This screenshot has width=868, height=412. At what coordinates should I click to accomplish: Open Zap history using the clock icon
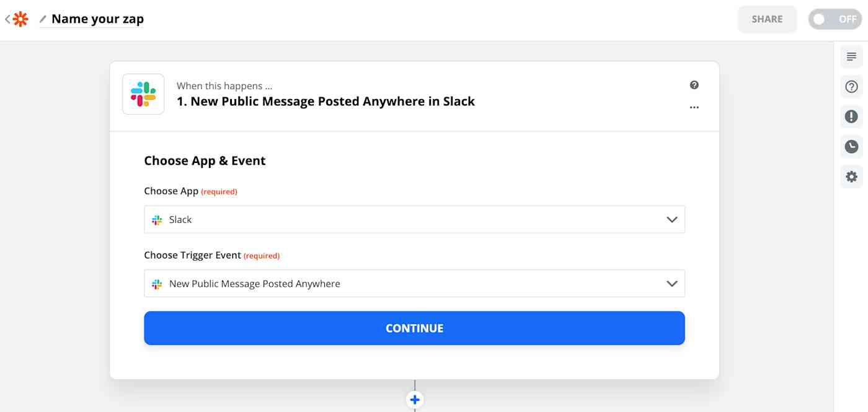point(851,147)
